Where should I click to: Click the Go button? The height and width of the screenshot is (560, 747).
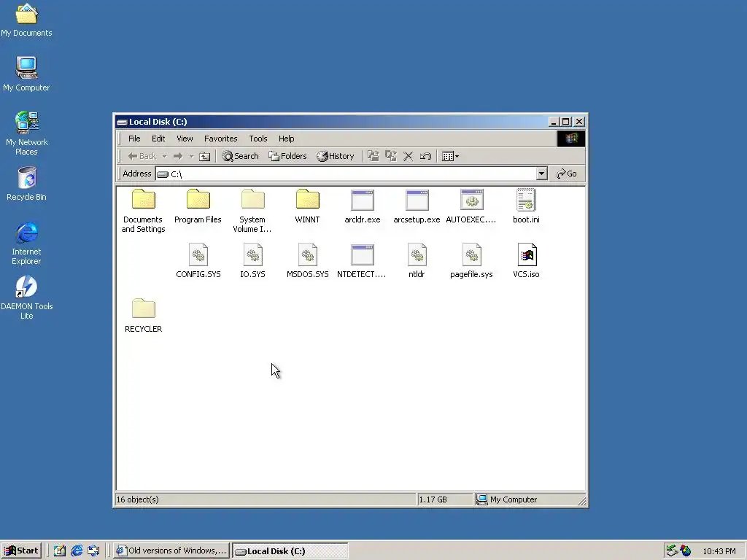[567, 174]
